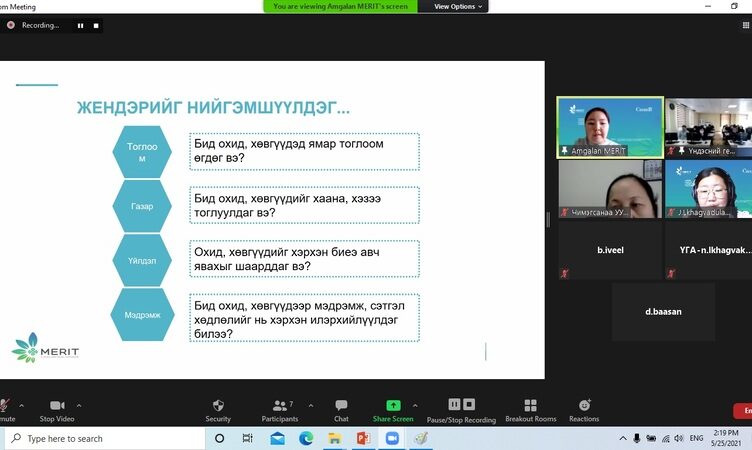Open the Chat panel

(341, 405)
